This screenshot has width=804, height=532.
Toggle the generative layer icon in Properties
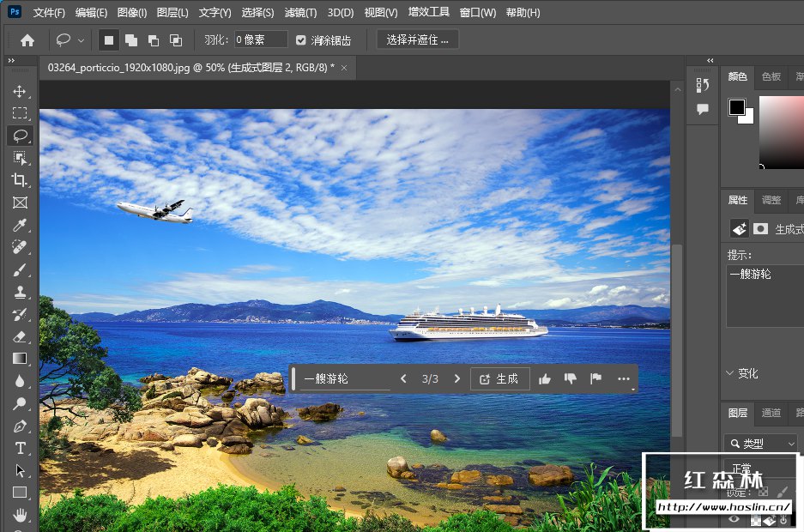[x=739, y=228]
